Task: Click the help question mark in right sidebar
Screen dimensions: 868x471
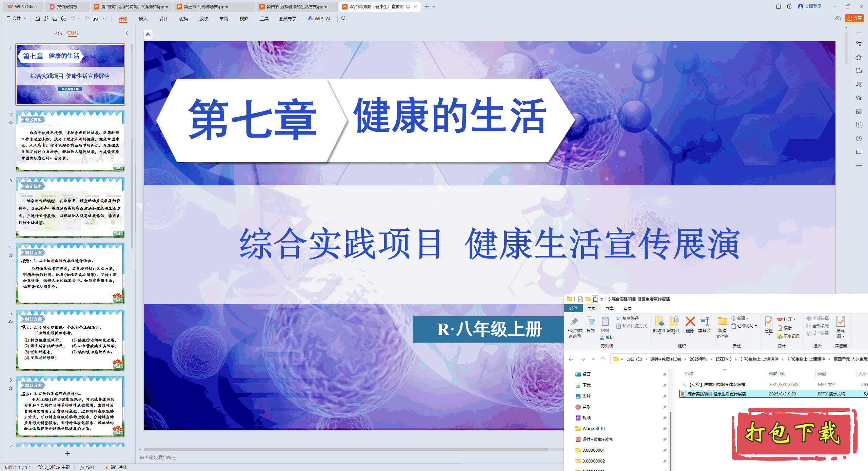Action: (859, 139)
